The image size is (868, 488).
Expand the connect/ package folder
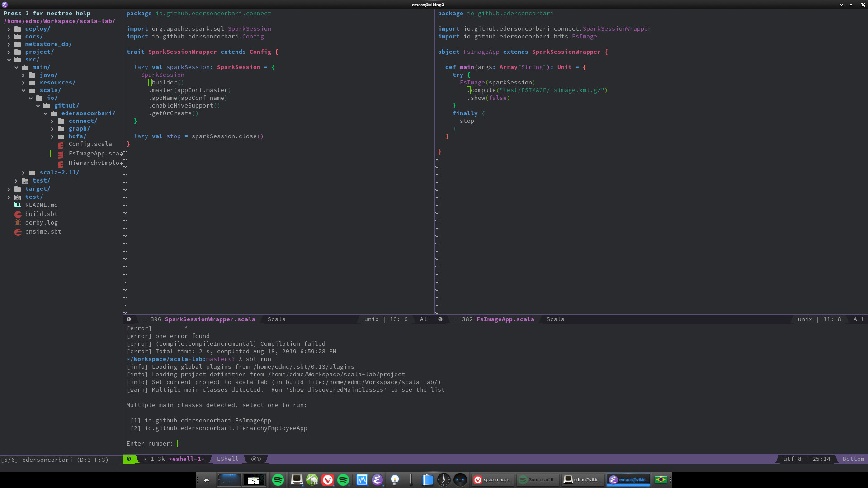pyautogui.click(x=52, y=121)
